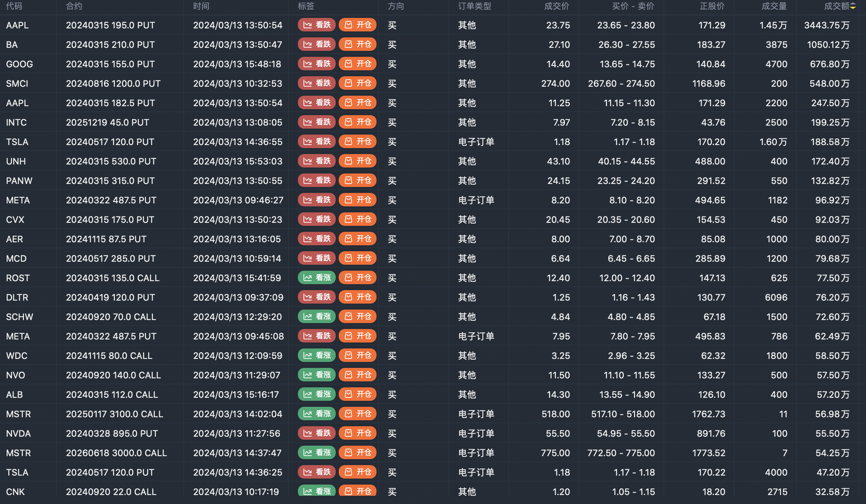Click the 看涨 tag on NVO 140.0 CALL row
866x504 pixels.
pyautogui.click(x=317, y=375)
